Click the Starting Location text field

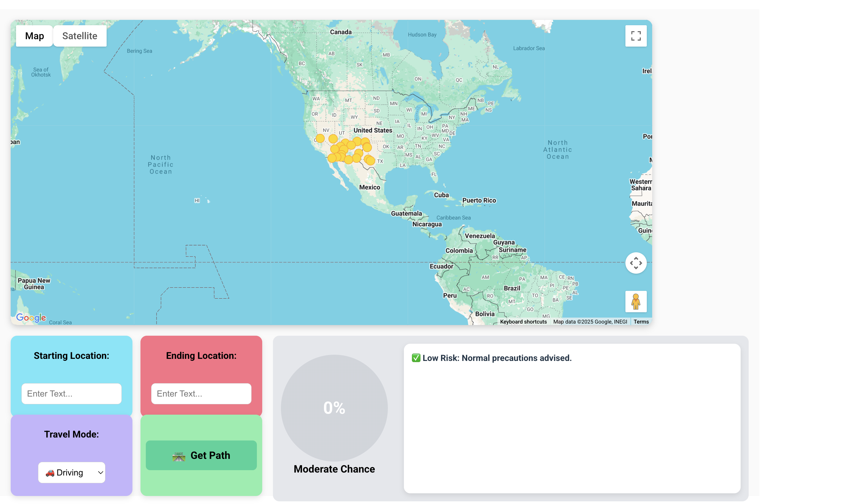point(72,393)
